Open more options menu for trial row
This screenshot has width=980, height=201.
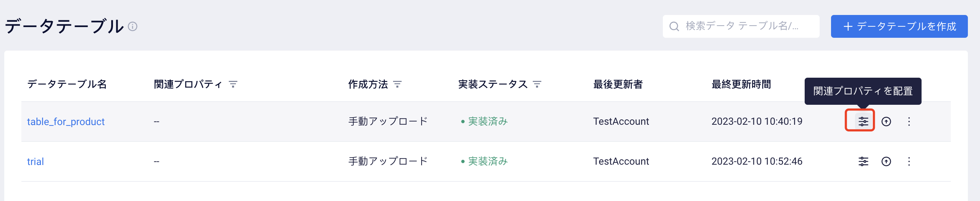coord(909,161)
